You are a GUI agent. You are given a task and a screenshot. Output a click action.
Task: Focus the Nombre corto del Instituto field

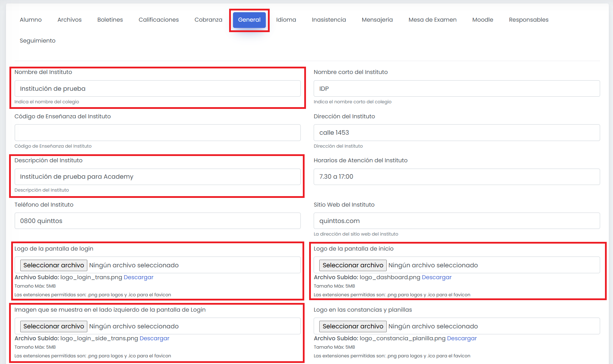457,89
